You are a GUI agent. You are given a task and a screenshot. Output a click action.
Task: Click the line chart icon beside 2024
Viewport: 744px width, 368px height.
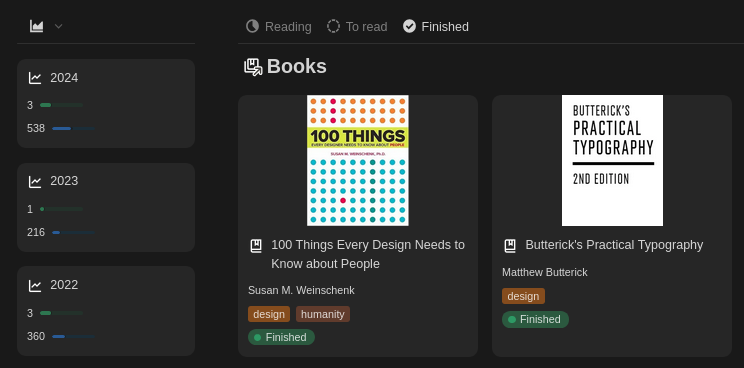(35, 78)
